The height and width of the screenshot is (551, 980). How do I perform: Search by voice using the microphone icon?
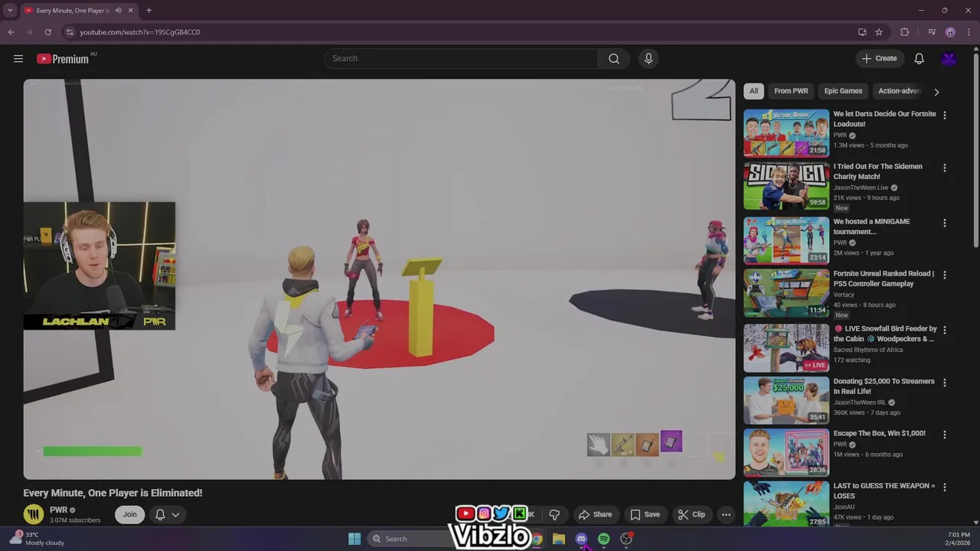(x=648, y=59)
